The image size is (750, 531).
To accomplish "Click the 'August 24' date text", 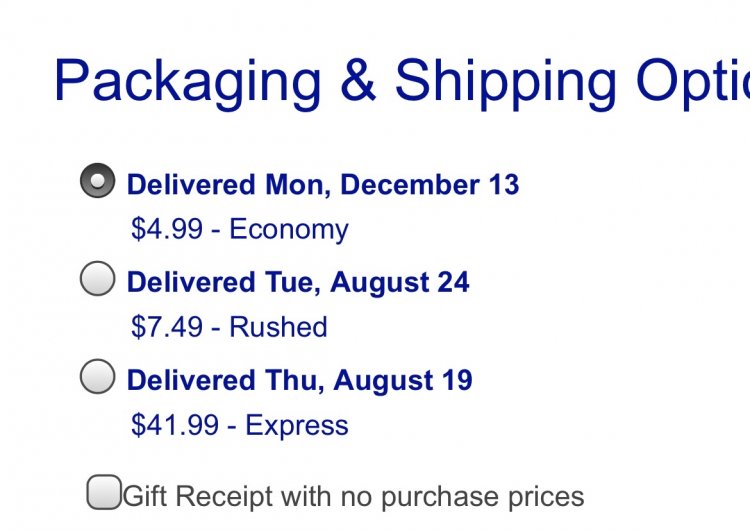I will point(400,282).
